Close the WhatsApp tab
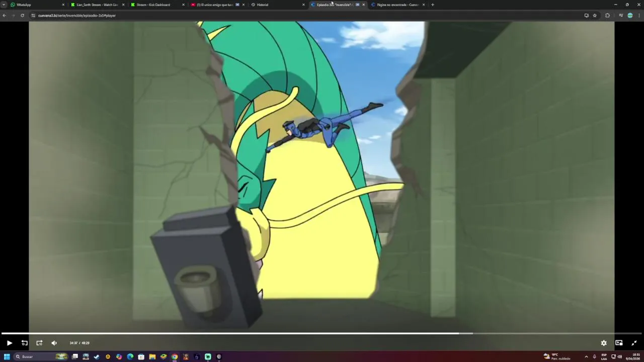644x362 pixels. click(63, 5)
